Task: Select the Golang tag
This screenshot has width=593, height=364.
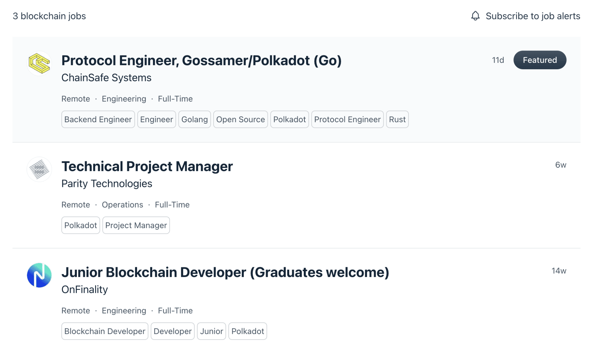Action: pos(195,119)
